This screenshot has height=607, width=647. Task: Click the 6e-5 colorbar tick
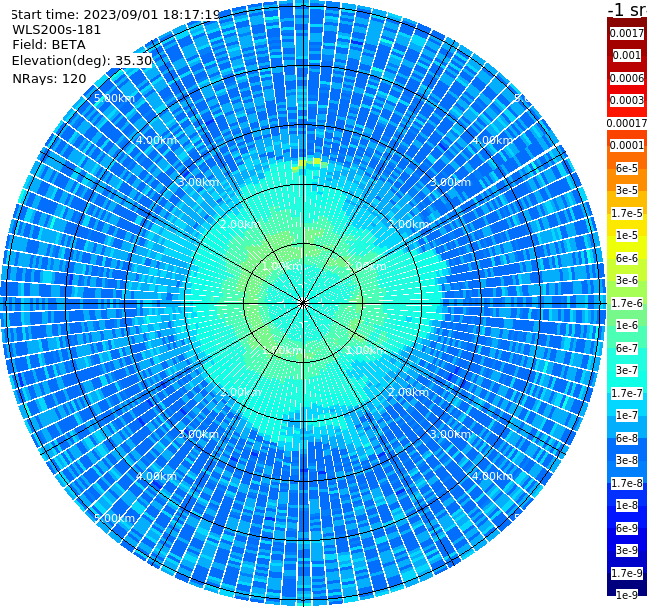(627, 168)
